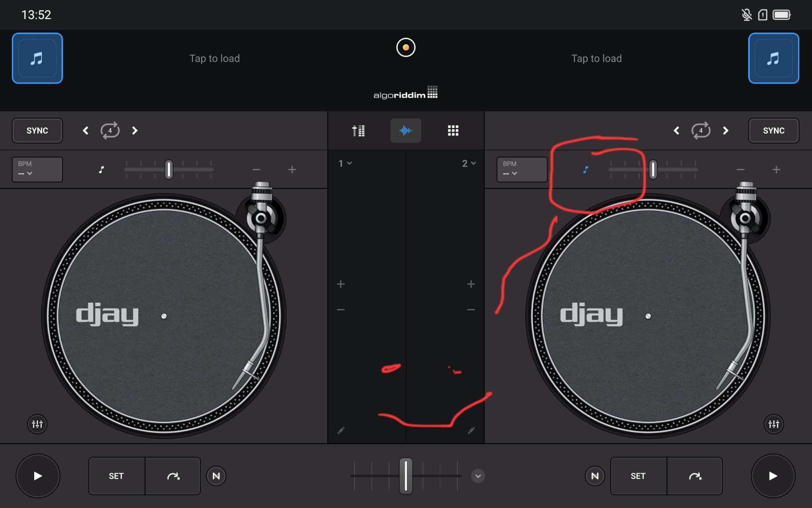Open the left deck music library
The height and width of the screenshot is (508, 812).
(37, 58)
